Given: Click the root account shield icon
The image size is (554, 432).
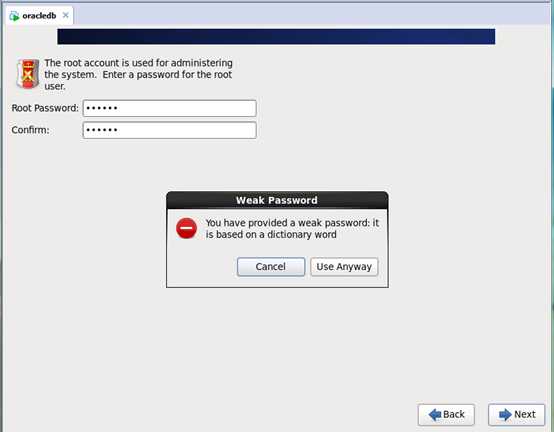Looking at the screenshot, I should pyautogui.click(x=28, y=74).
